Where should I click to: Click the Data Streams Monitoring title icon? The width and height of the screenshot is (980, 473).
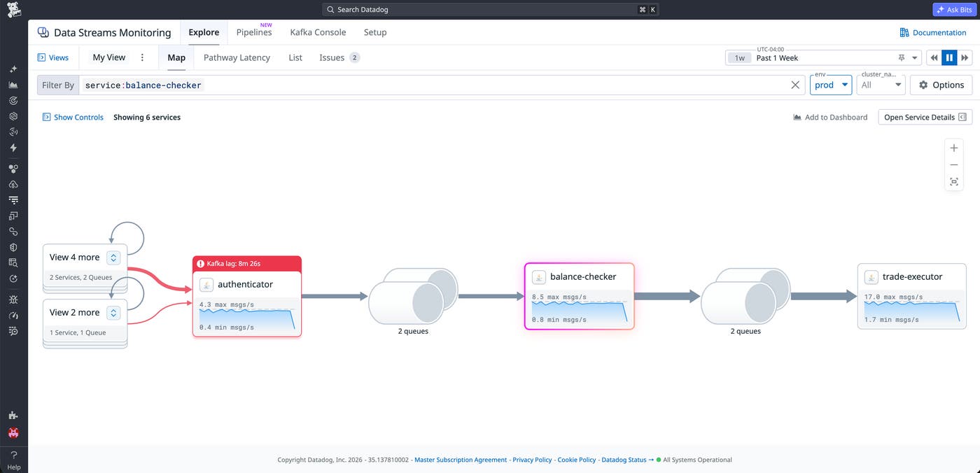[x=43, y=32]
